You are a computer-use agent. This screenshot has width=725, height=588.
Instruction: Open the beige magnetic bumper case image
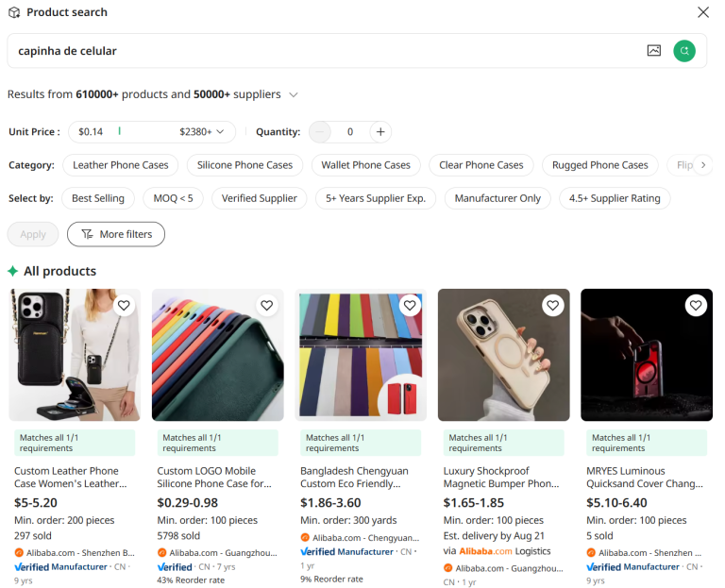tap(504, 355)
